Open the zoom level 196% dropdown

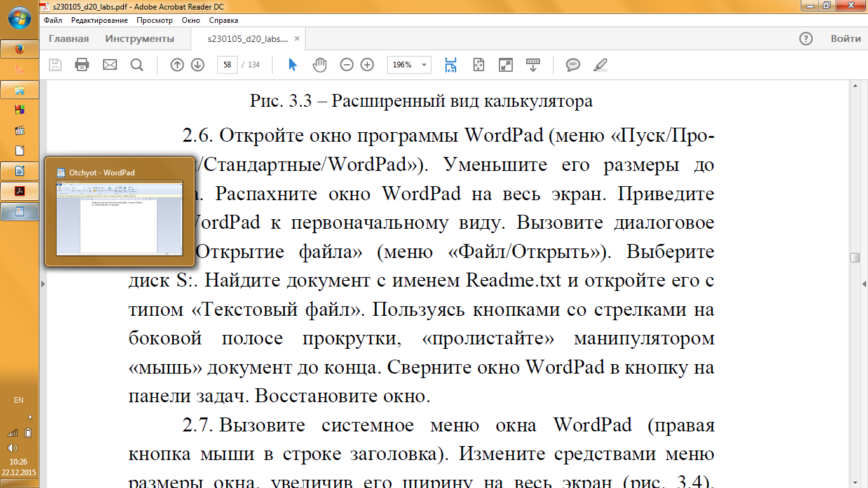tap(425, 64)
